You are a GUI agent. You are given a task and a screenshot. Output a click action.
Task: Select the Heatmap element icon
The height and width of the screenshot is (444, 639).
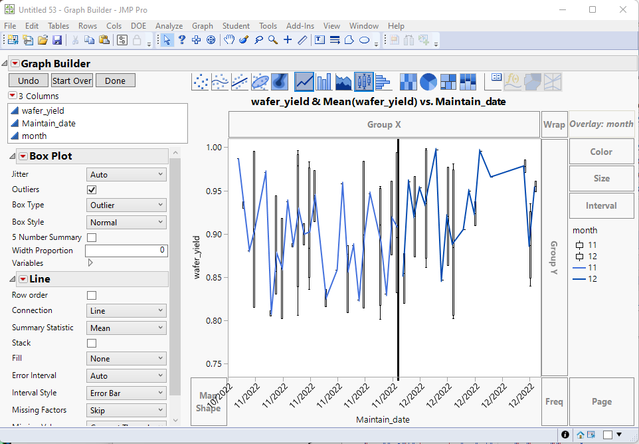click(408, 81)
